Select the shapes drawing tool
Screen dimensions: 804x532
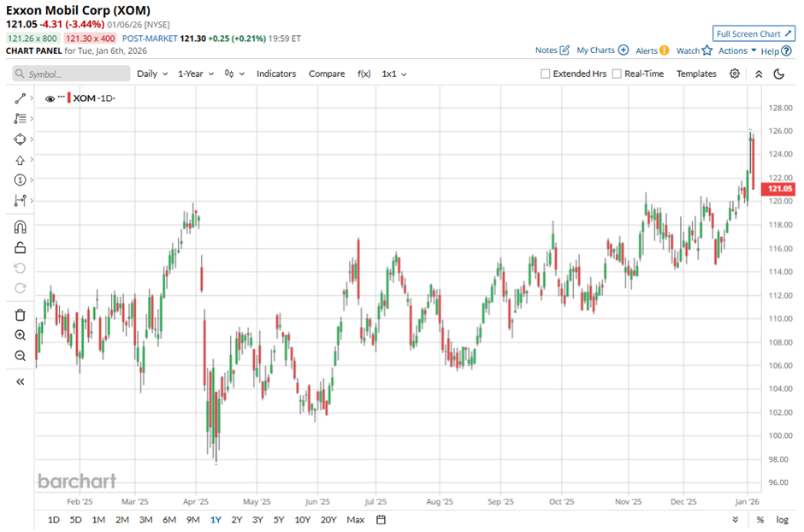coord(20,139)
